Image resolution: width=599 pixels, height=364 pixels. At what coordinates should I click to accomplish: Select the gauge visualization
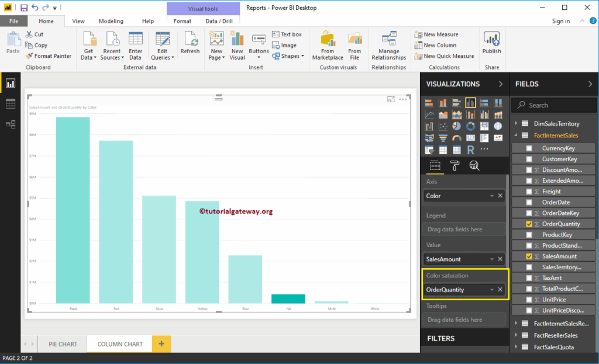coord(456,138)
